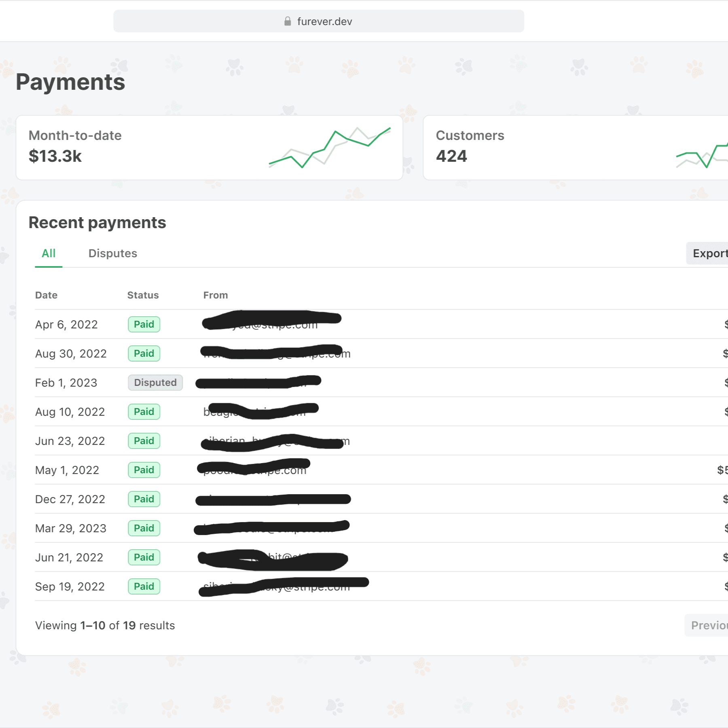Click the Paid badge on Dec 27, 2022

[x=144, y=499]
